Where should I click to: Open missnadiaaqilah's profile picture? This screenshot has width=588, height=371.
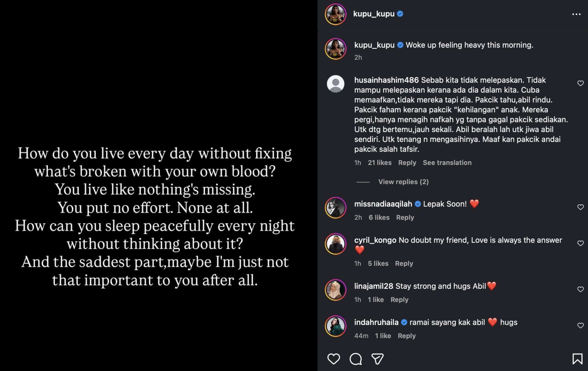[335, 208]
